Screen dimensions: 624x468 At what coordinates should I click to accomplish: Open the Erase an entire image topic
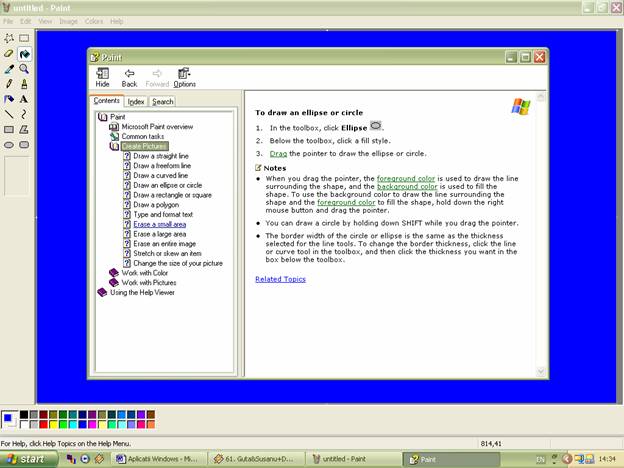[164, 244]
